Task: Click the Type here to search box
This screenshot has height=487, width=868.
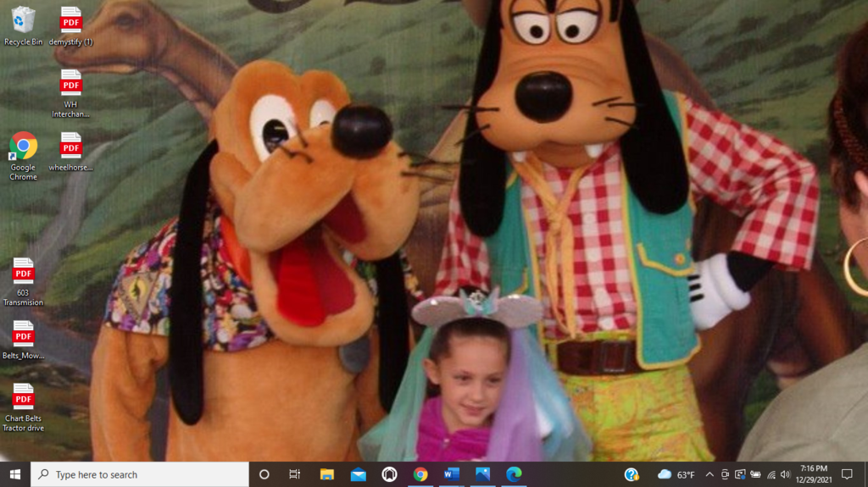Action: pyautogui.click(x=140, y=474)
